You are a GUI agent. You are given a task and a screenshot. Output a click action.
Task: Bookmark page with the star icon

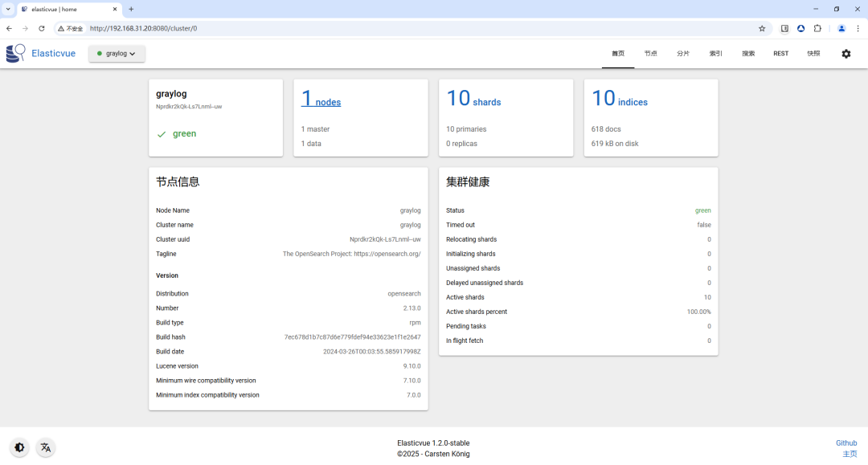pos(762,28)
